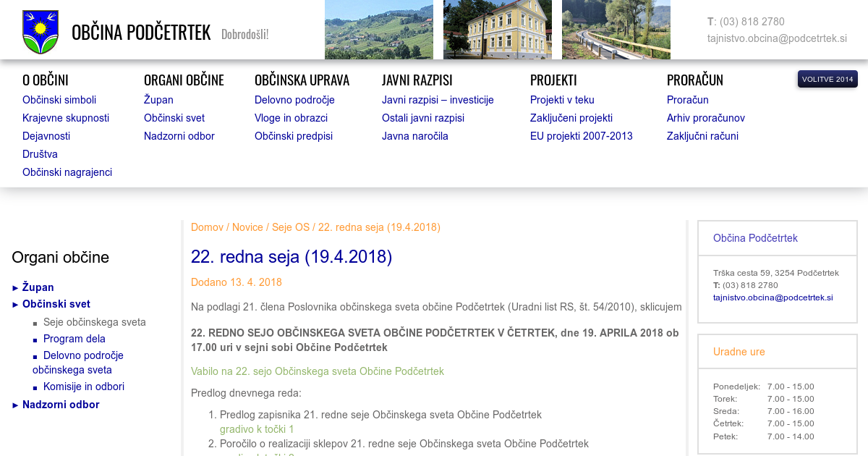
Task: Select Komisije in odbori in the sidebar
Action: (84, 387)
